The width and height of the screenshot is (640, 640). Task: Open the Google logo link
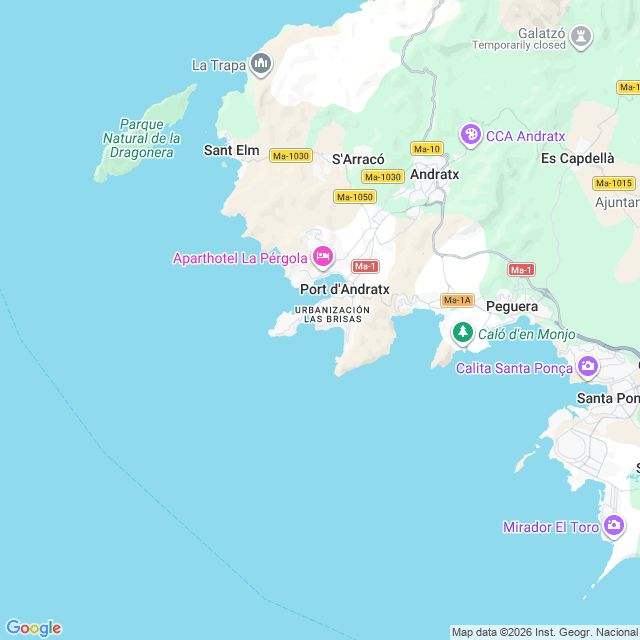point(33,628)
